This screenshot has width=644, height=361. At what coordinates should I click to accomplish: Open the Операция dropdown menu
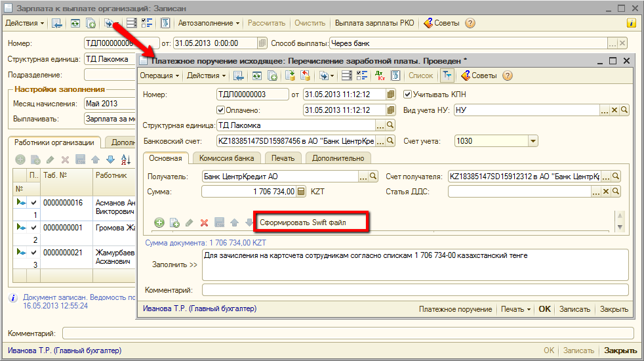point(159,75)
